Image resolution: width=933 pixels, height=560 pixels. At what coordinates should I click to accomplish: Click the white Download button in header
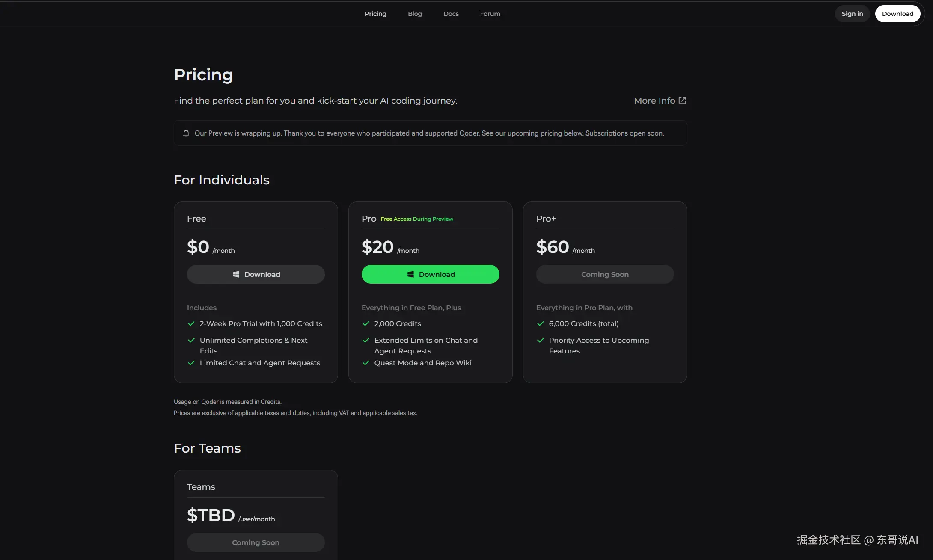[x=897, y=14]
